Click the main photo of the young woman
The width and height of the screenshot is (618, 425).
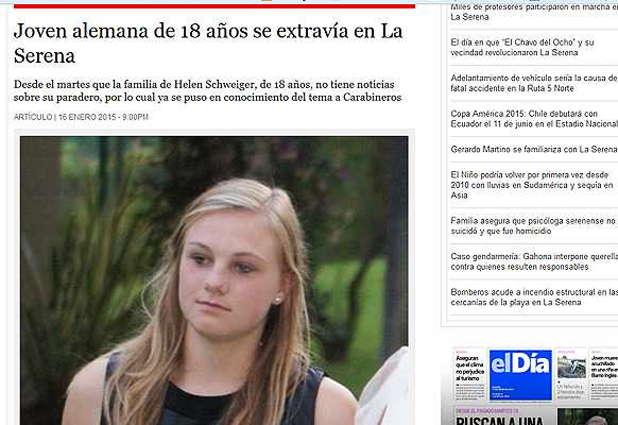[x=214, y=280]
